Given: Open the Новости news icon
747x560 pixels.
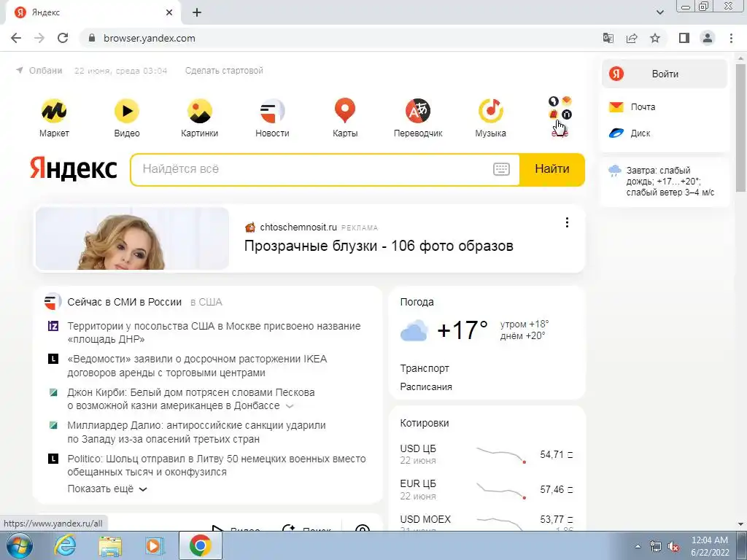Looking at the screenshot, I should (272, 111).
